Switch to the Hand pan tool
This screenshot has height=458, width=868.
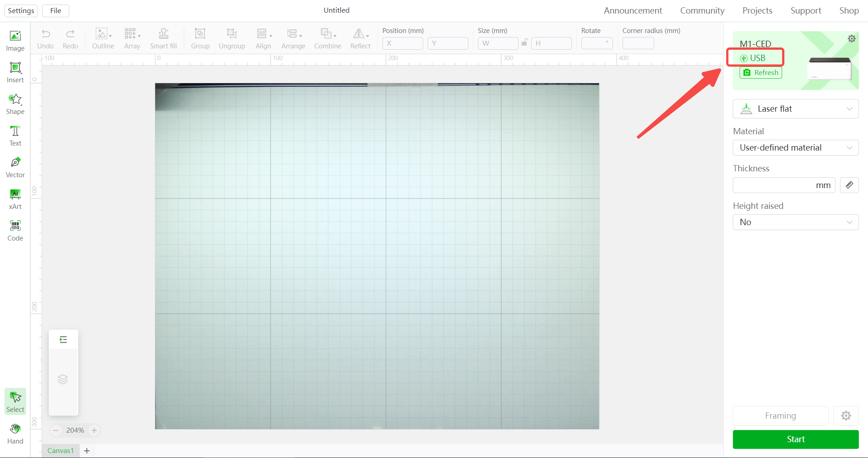tap(15, 434)
